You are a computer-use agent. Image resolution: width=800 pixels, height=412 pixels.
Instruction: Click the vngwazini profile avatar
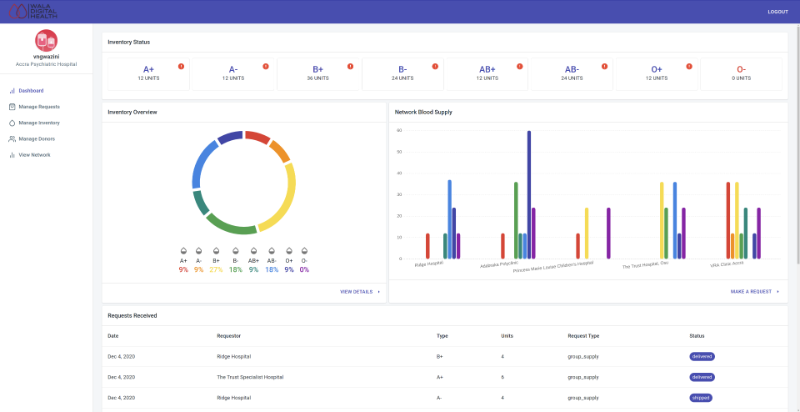tap(46, 39)
